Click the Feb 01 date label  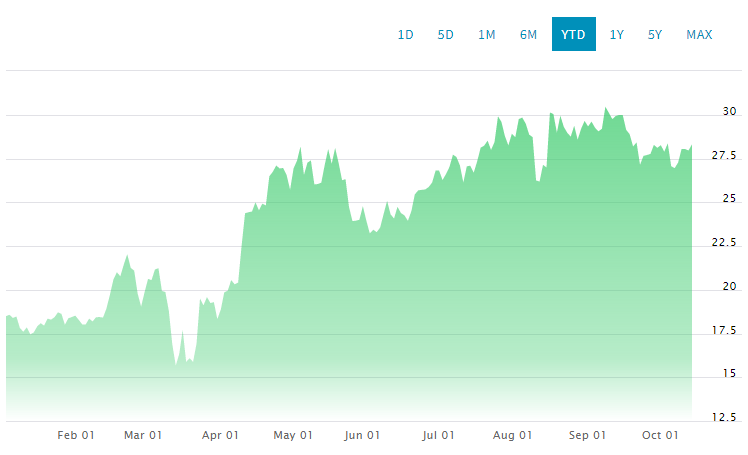pyautogui.click(x=76, y=435)
